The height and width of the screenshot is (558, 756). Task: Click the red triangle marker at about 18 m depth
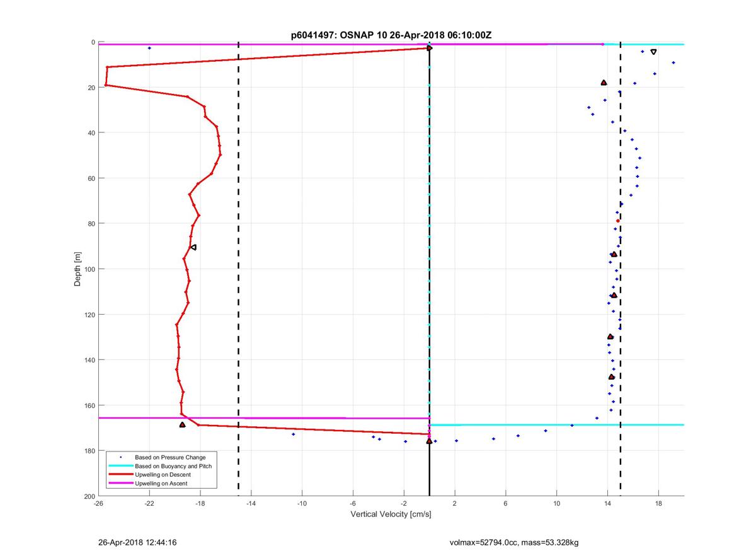(604, 83)
